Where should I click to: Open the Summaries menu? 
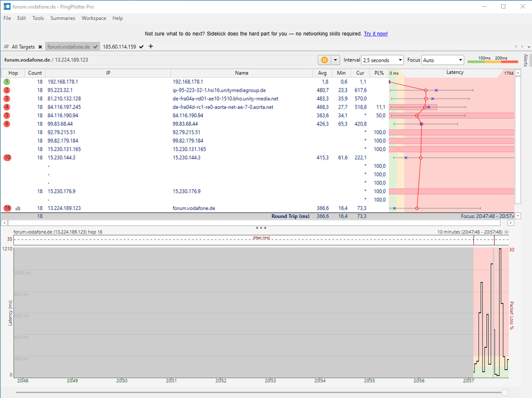[x=63, y=18]
